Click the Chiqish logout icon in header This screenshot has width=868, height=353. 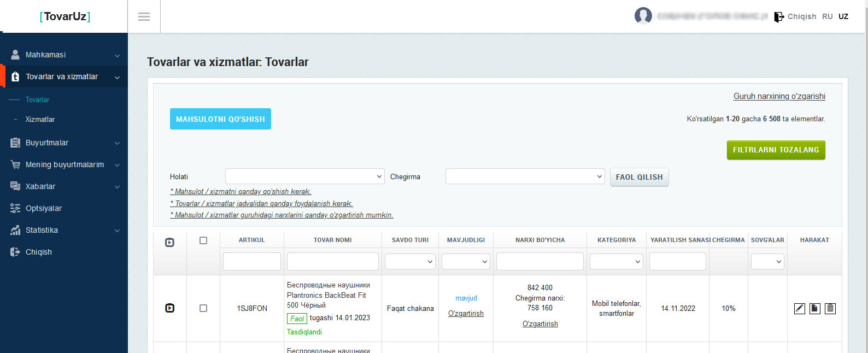pyautogui.click(x=779, y=17)
